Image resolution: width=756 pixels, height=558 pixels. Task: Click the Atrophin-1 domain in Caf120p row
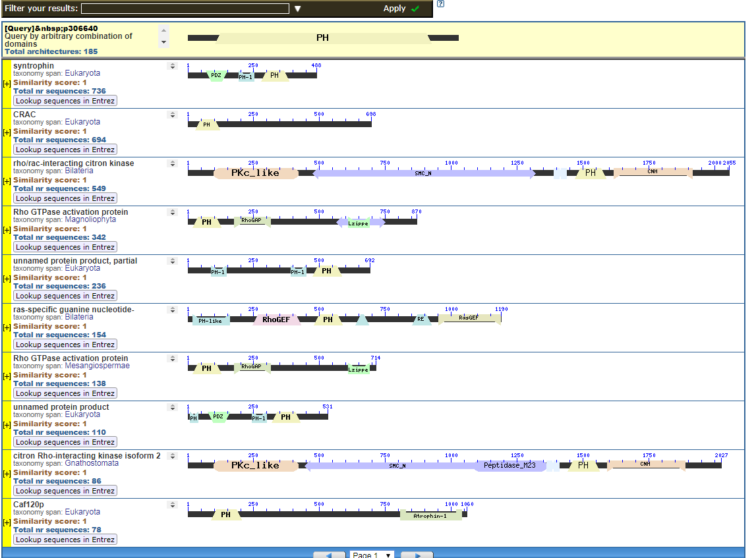(x=430, y=515)
